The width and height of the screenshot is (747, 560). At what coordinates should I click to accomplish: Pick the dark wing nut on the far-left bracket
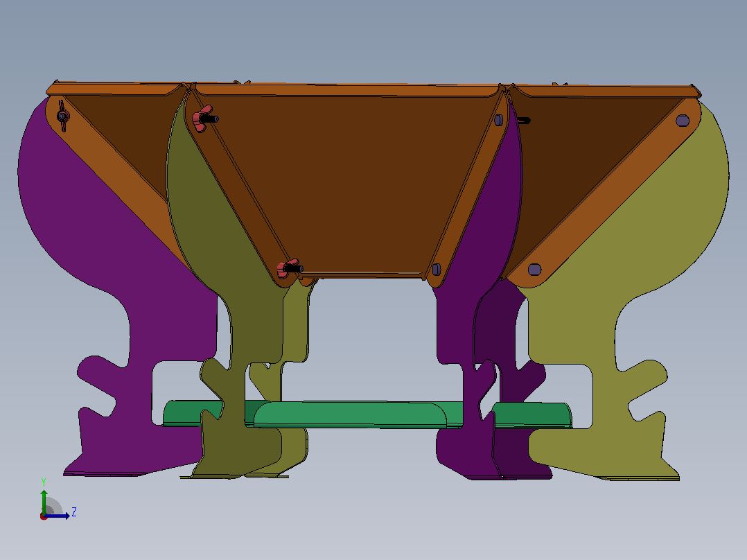tap(62, 116)
